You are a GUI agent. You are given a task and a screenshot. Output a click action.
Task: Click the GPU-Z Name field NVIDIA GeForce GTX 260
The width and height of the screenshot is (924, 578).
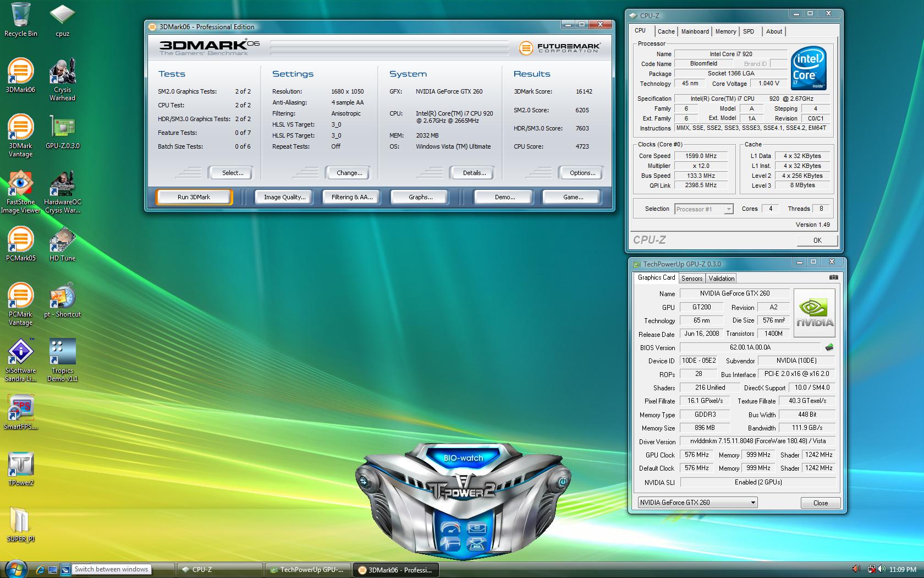[x=735, y=293]
